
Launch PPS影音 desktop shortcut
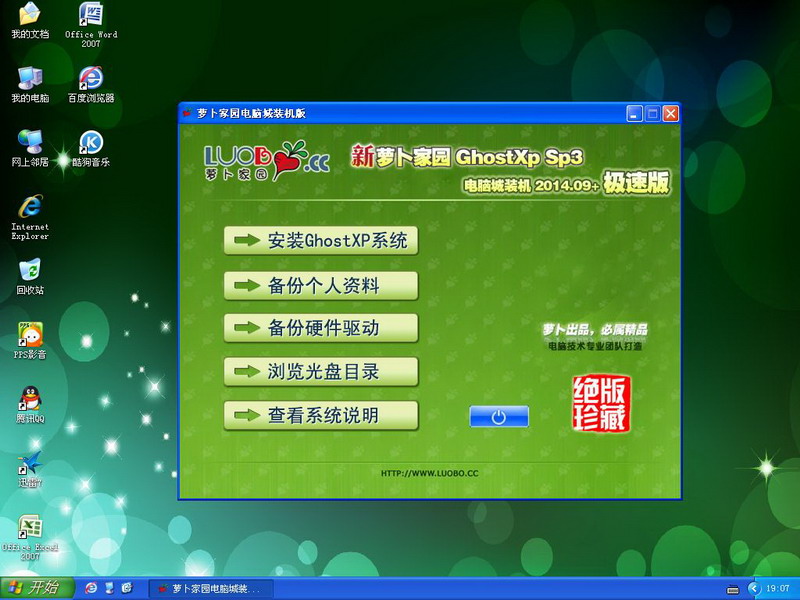point(30,341)
